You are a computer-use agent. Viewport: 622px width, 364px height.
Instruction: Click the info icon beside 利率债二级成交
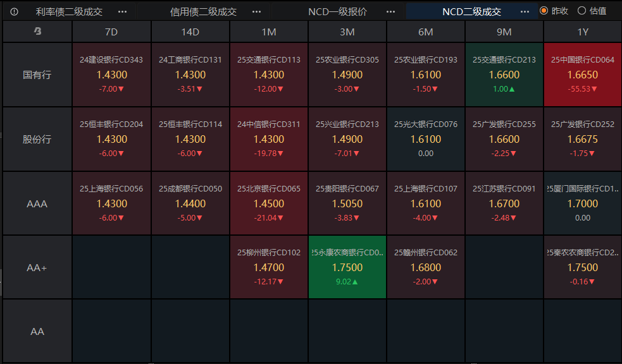pos(15,11)
